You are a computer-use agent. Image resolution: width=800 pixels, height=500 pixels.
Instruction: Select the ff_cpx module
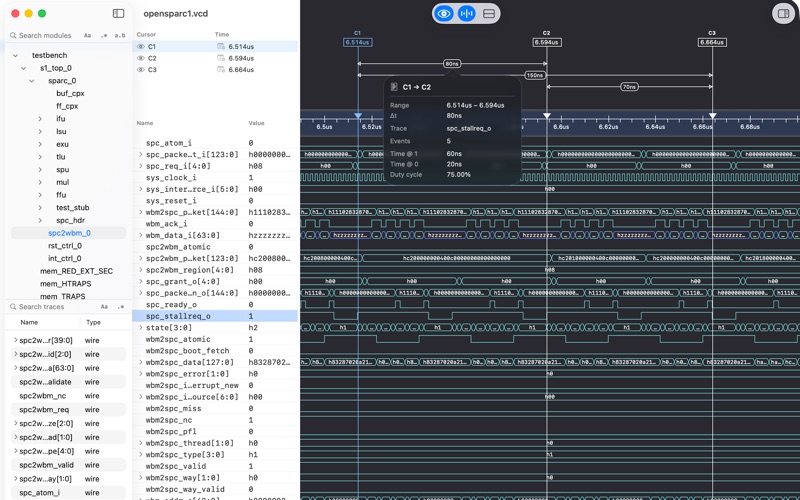[x=67, y=106]
